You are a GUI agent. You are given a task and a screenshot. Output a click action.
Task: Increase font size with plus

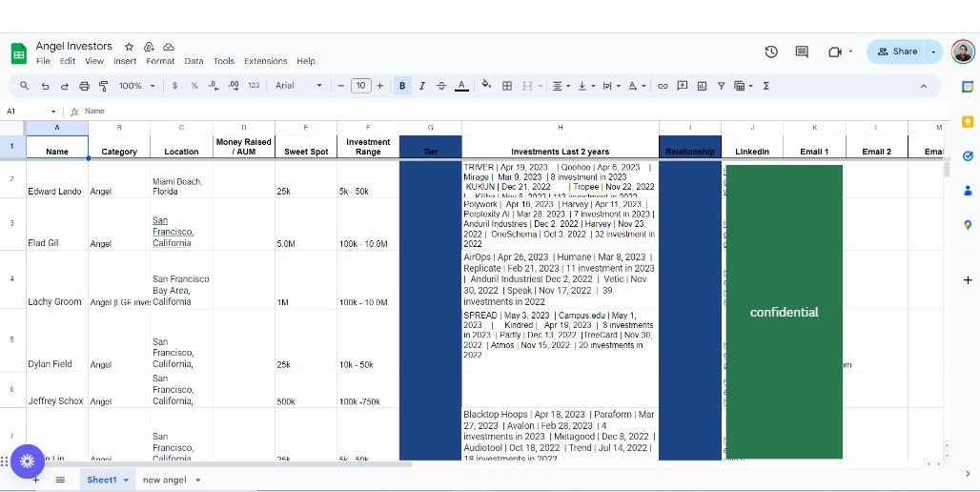coord(380,86)
